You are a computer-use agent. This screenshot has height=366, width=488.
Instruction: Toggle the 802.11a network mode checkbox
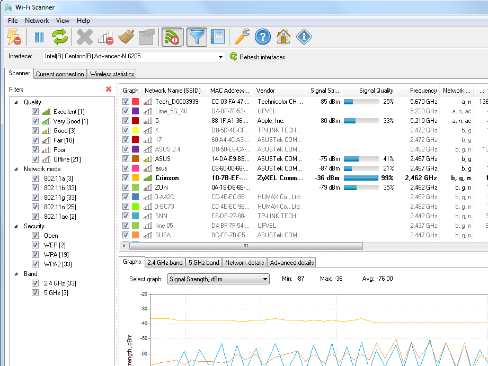36,178
